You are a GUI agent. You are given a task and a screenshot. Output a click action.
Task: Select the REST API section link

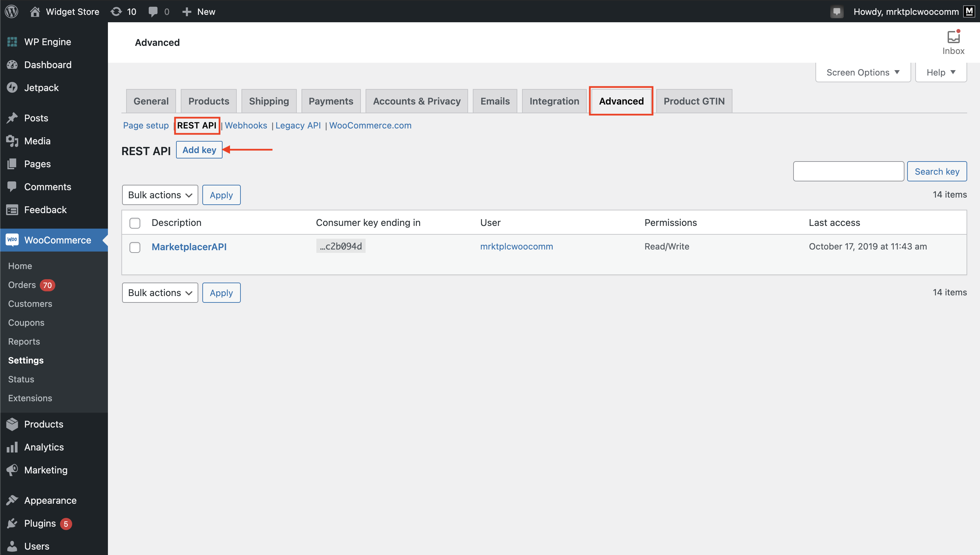(197, 125)
